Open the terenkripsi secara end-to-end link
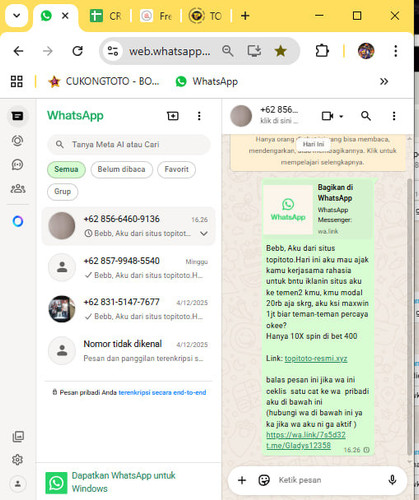 pyautogui.click(x=162, y=393)
